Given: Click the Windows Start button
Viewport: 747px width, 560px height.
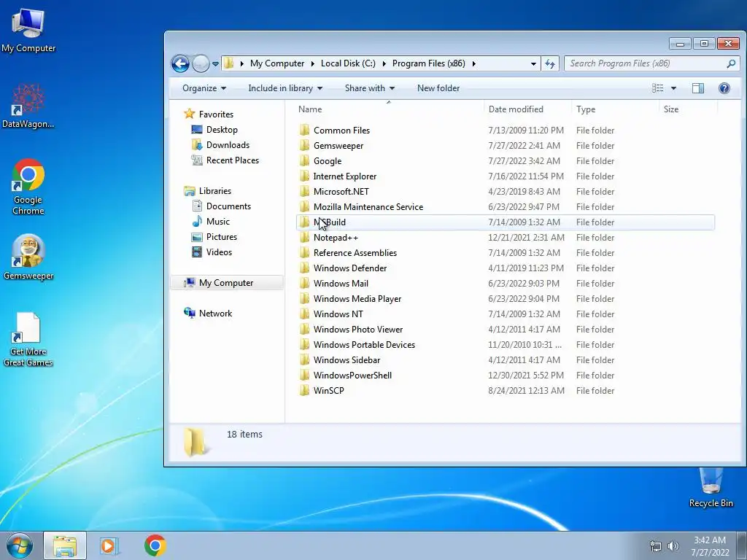Looking at the screenshot, I should [20, 545].
